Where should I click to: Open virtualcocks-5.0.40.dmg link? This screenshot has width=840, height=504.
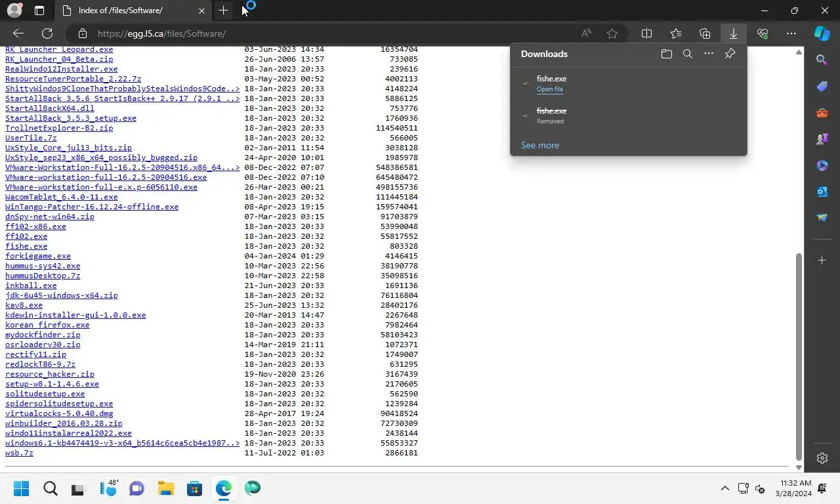click(59, 413)
